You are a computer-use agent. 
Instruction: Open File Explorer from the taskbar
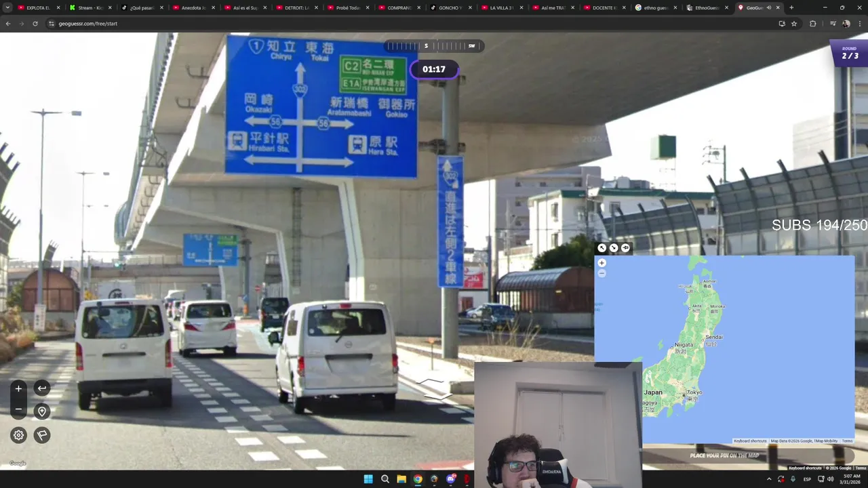[x=401, y=479]
